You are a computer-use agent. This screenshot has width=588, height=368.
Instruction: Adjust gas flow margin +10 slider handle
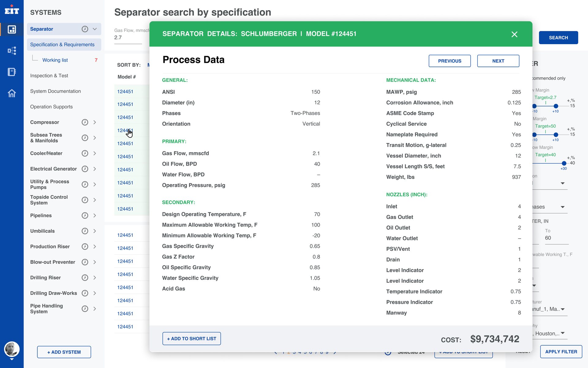556,106
